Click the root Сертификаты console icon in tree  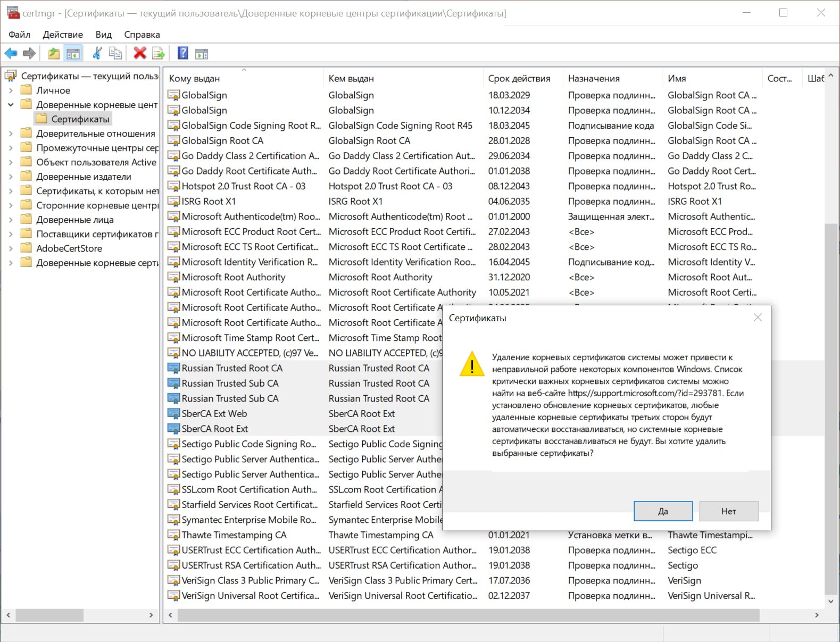[11, 76]
